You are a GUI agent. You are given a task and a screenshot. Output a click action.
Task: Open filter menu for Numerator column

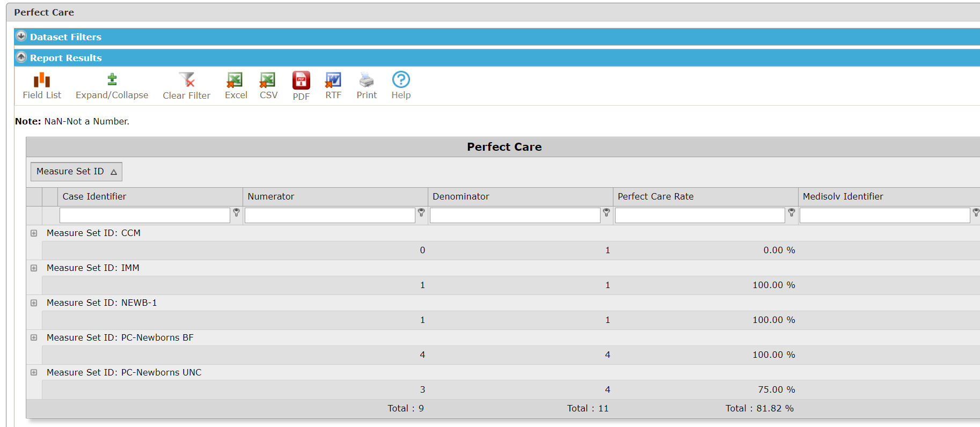click(x=421, y=213)
